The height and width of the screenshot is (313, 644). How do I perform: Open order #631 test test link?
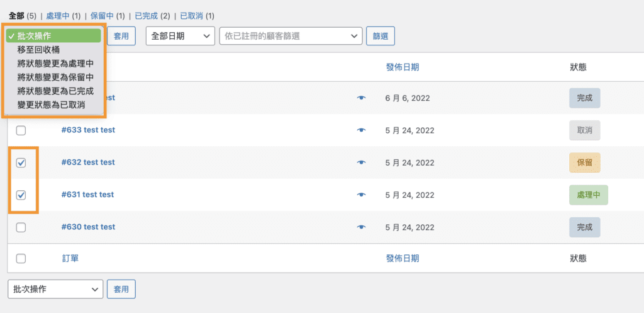pos(87,195)
